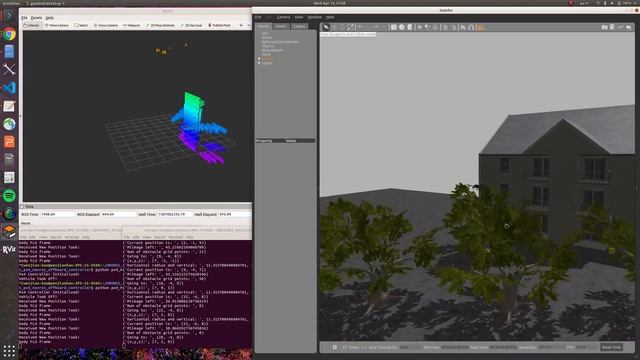Open Gazebo Camera menu
Viewport: 640px width, 360px height.
click(x=283, y=17)
